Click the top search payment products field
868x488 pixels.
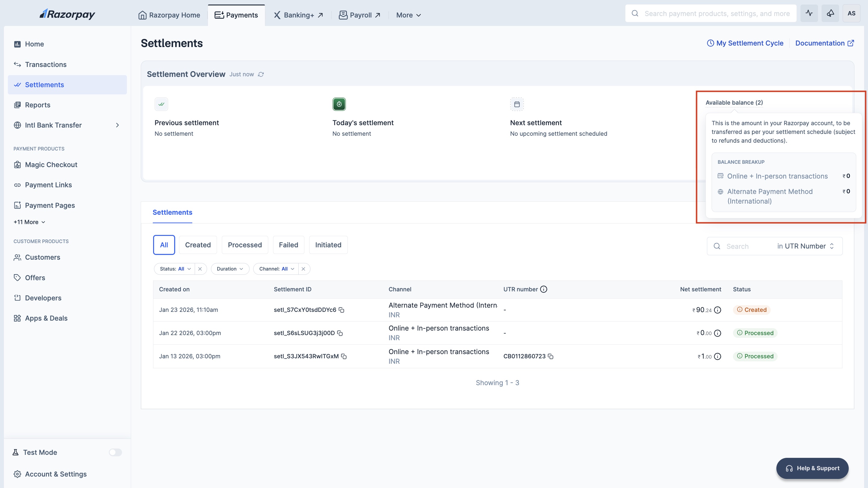[x=717, y=14]
